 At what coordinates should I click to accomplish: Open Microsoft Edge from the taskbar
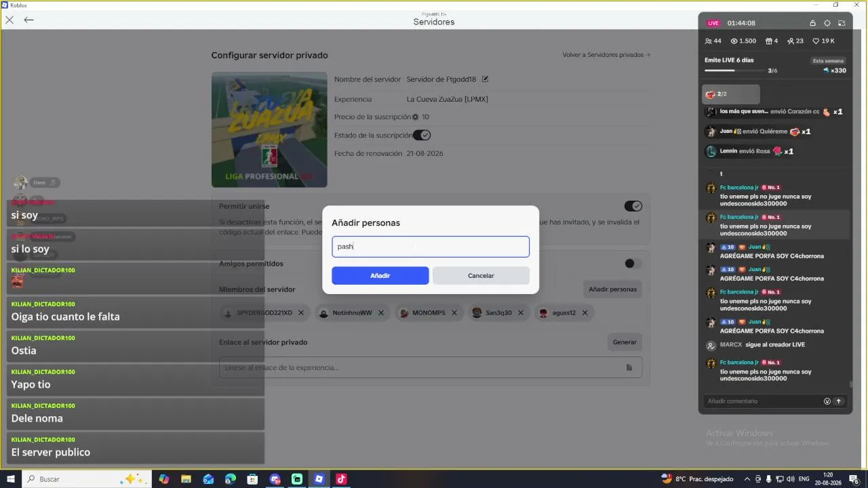tap(231, 479)
